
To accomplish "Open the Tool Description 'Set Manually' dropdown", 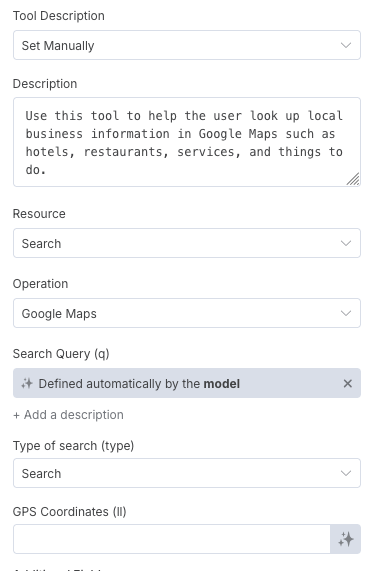I will click(187, 45).
